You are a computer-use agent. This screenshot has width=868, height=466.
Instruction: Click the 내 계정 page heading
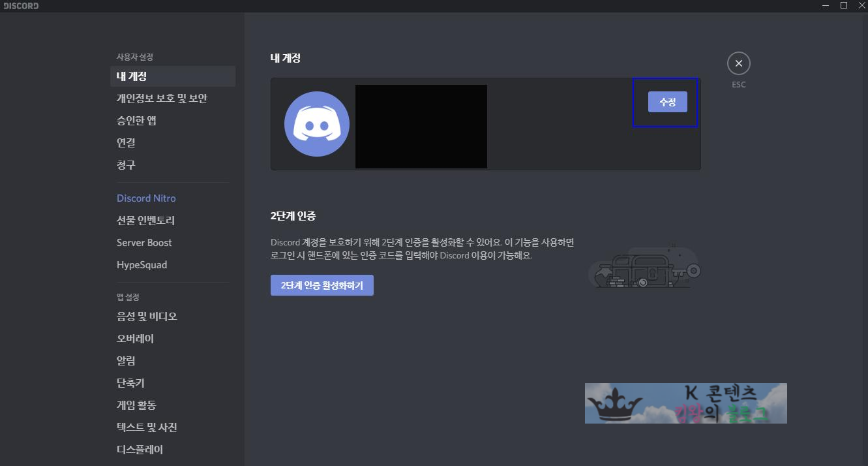[x=286, y=57]
